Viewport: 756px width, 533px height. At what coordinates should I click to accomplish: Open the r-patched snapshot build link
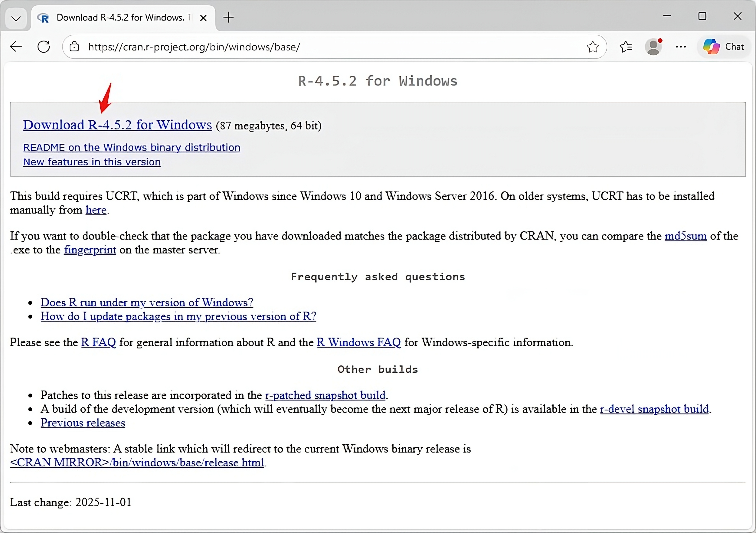[325, 395]
